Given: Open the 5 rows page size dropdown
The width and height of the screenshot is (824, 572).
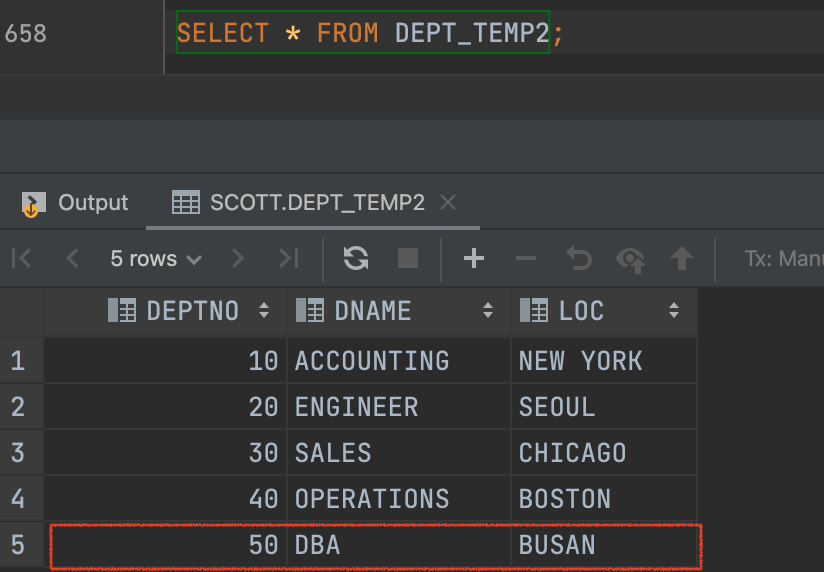Looking at the screenshot, I should tap(156, 259).
